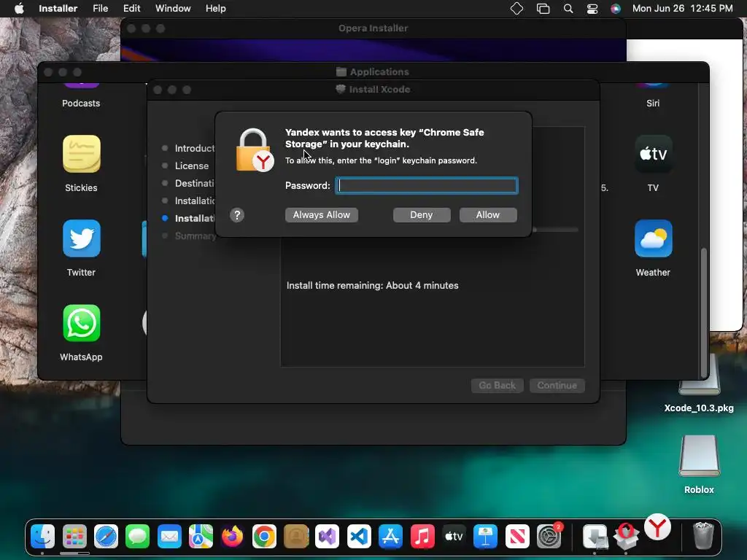The width and height of the screenshot is (747, 560).
Task: Open Apple TV from the Dock
Action: 454,537
